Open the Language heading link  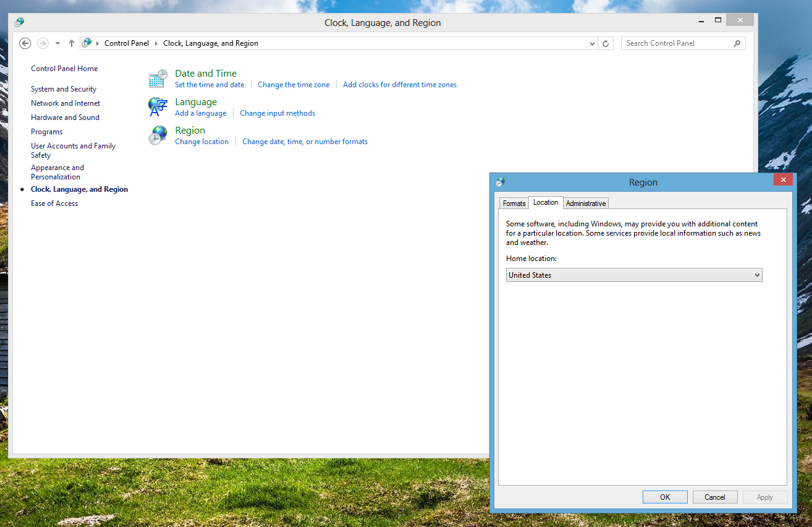(196, 102)
